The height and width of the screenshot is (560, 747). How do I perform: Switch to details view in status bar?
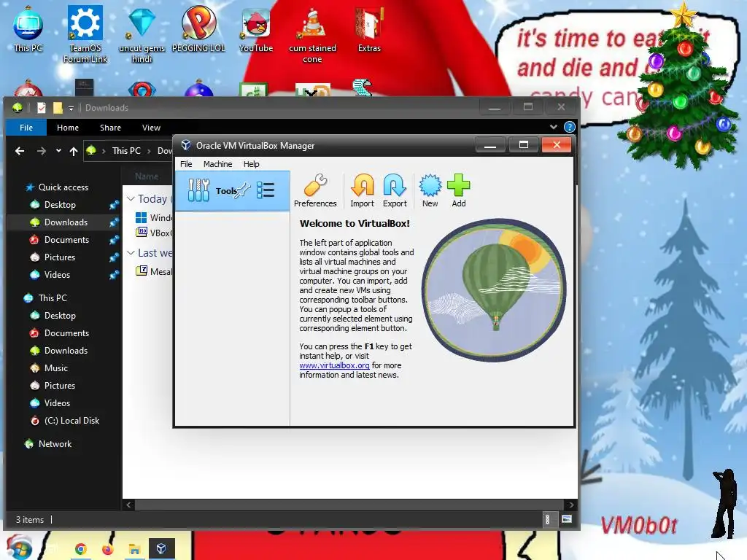pos(547,519)
